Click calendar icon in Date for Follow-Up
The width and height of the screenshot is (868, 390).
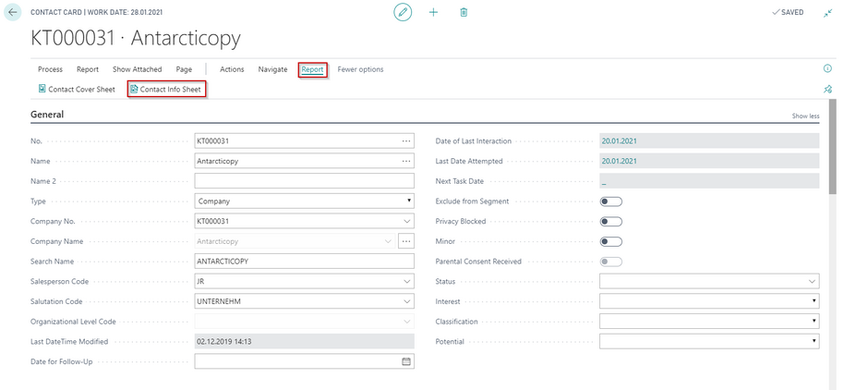405,361
